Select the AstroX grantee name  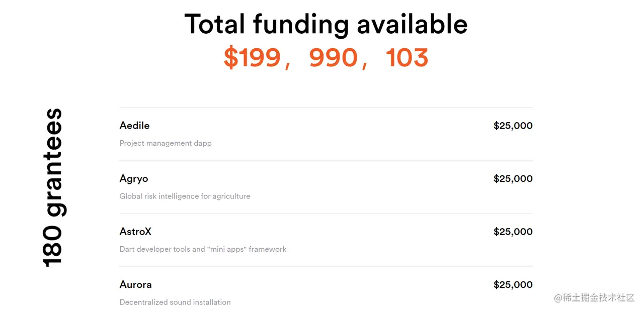135,232
